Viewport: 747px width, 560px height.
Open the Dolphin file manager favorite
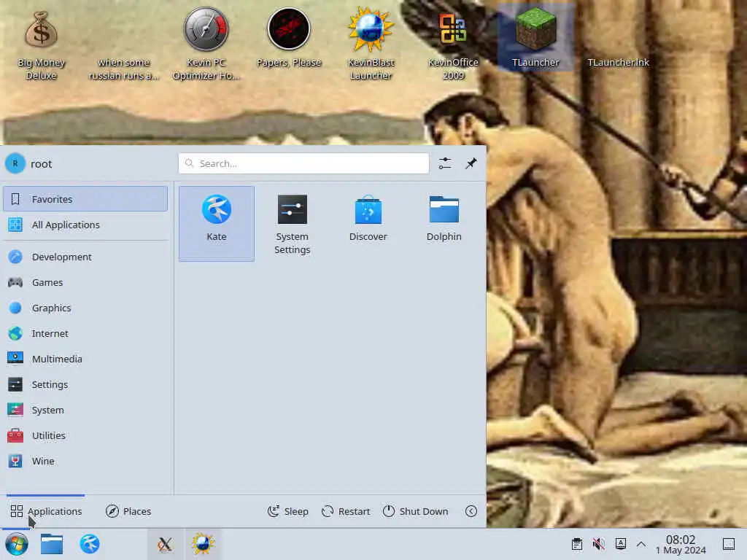(x=444, y=223)
